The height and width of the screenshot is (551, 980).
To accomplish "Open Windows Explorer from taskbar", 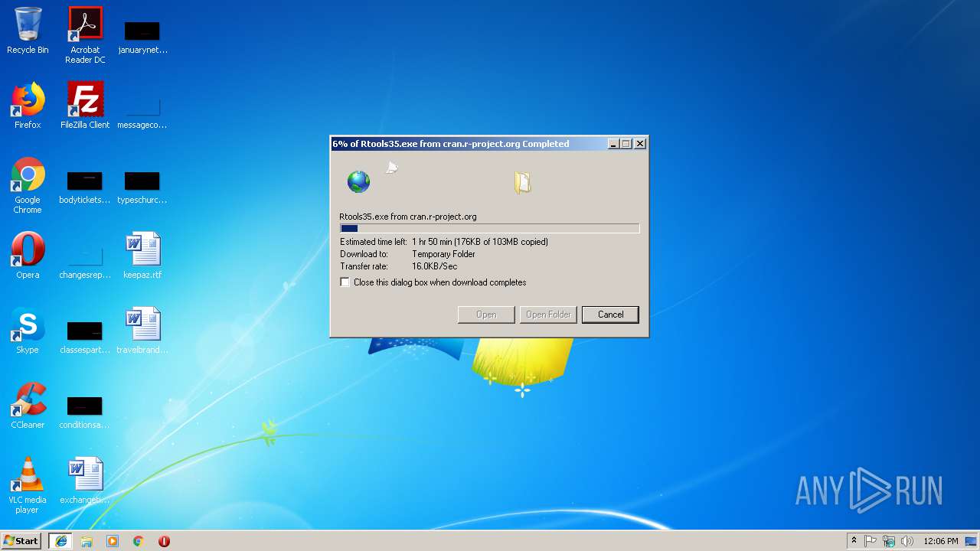I will click(x=87, y=541).
